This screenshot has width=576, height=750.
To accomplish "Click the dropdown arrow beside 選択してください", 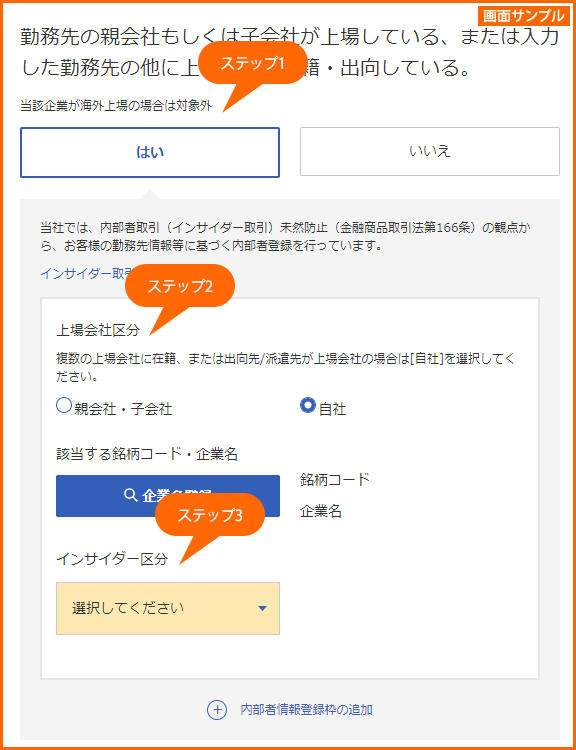I will (x=262, y=608).
